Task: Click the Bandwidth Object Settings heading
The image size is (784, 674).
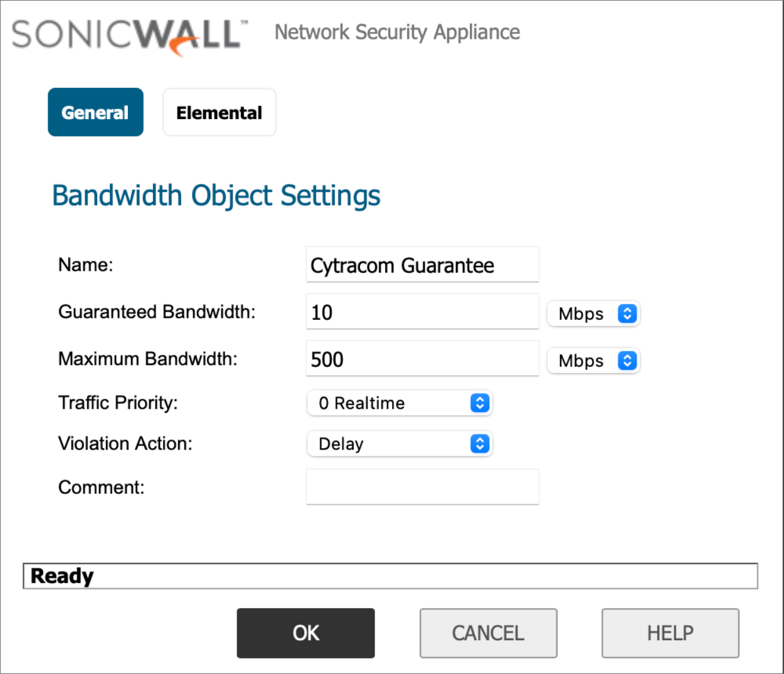Action: click(x=216, y=196)
